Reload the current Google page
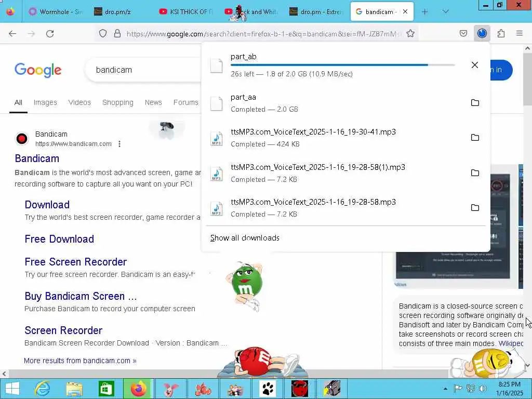Viewport: 532px width, 399px height. [x=50, y=34]
